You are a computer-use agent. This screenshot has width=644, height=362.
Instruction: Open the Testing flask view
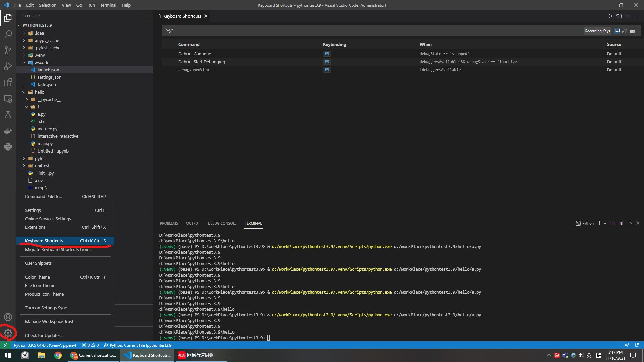coord(8,115)
